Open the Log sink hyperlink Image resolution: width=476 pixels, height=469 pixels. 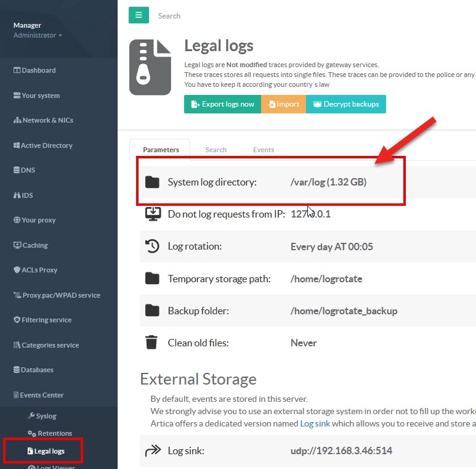point(315,423)
